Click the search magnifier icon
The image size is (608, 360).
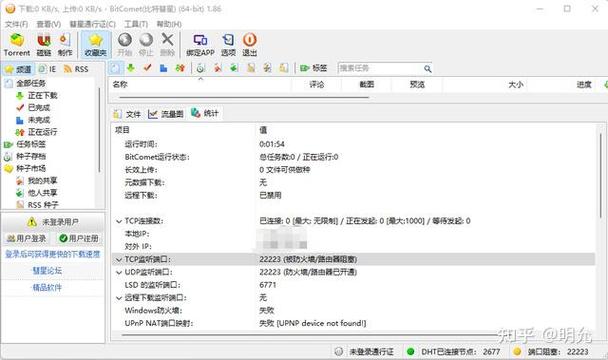pyautogui.click(x=427, y=69)
